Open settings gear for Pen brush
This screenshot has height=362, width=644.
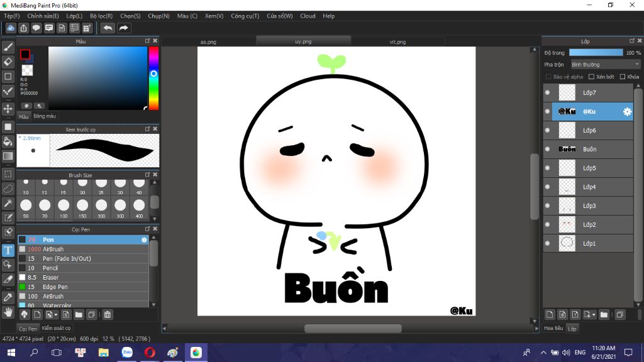(x=144, y=239)
